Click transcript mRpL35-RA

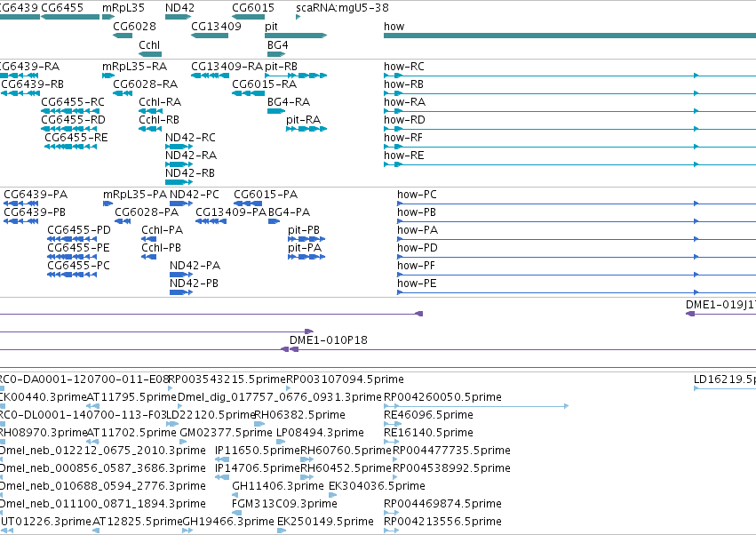(x=134, y=66)
